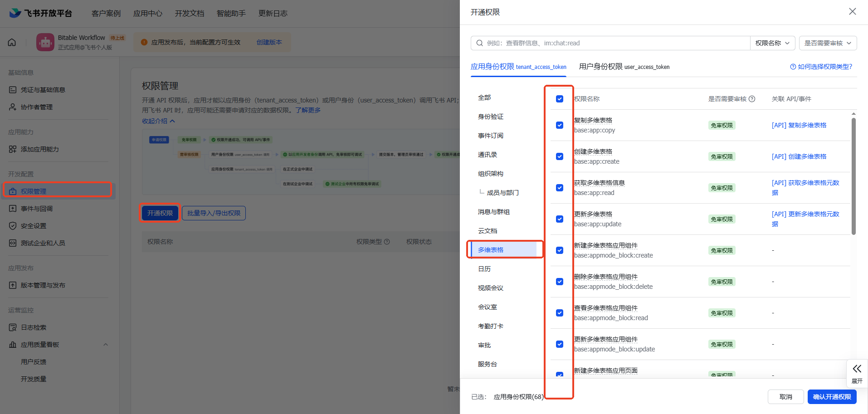Click the 确认开通权限 button
This screenshot has width=868, height=414.
[x=832, y=397]
